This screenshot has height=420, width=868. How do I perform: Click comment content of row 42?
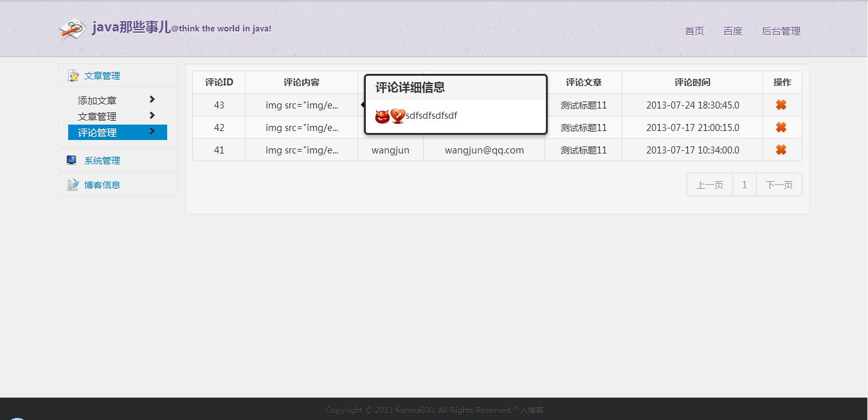302,127
